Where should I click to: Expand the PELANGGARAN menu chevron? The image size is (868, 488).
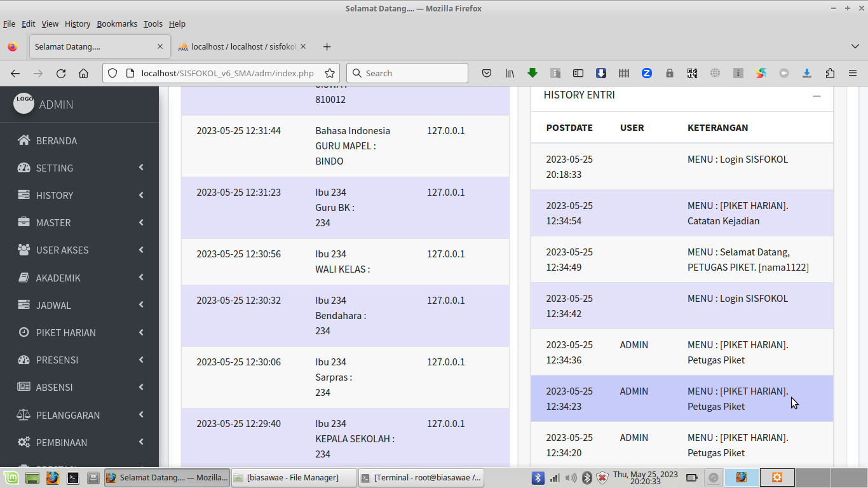click(141, 415)
